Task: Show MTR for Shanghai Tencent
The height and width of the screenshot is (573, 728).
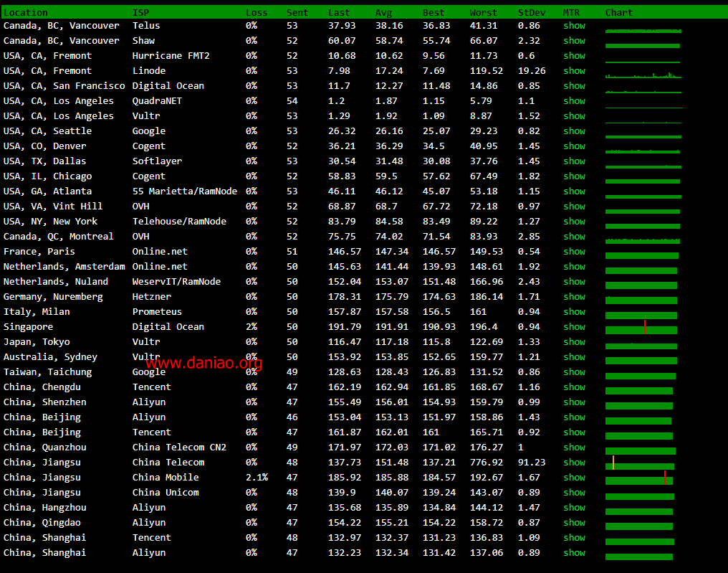Action: [575, 538]
